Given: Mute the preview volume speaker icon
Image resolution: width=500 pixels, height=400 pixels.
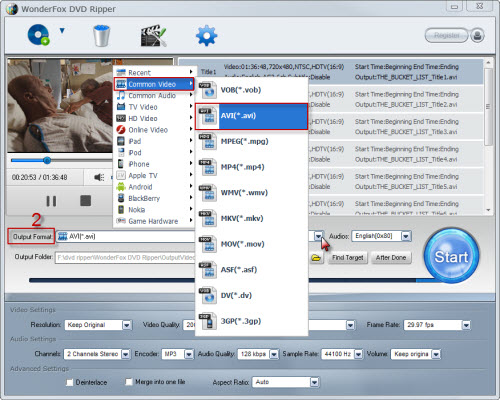Looking at the screenshot, I should 99,177.
